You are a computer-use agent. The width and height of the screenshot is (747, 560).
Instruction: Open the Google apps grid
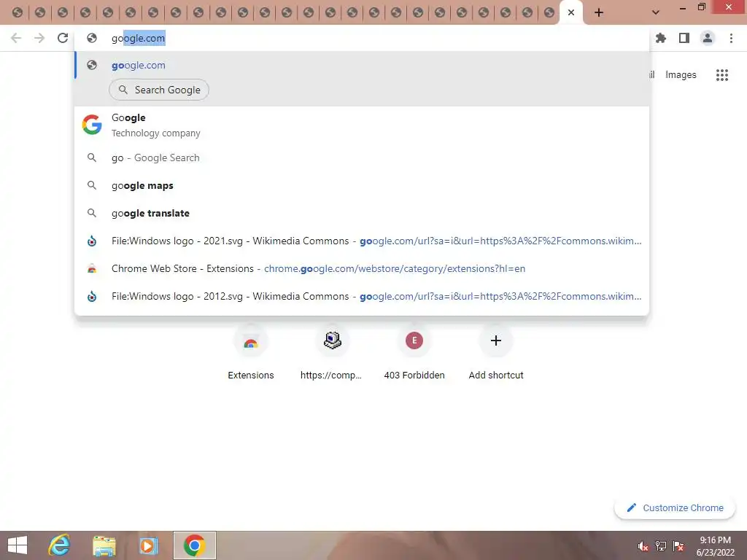[721, 75]
